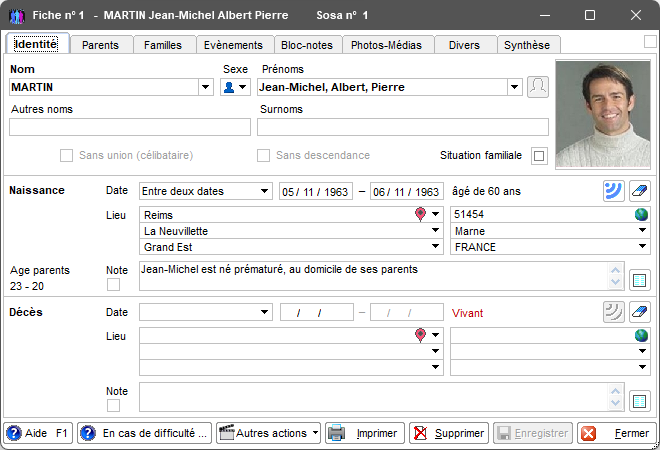Click the 51454 postal code field

[543, 214]
